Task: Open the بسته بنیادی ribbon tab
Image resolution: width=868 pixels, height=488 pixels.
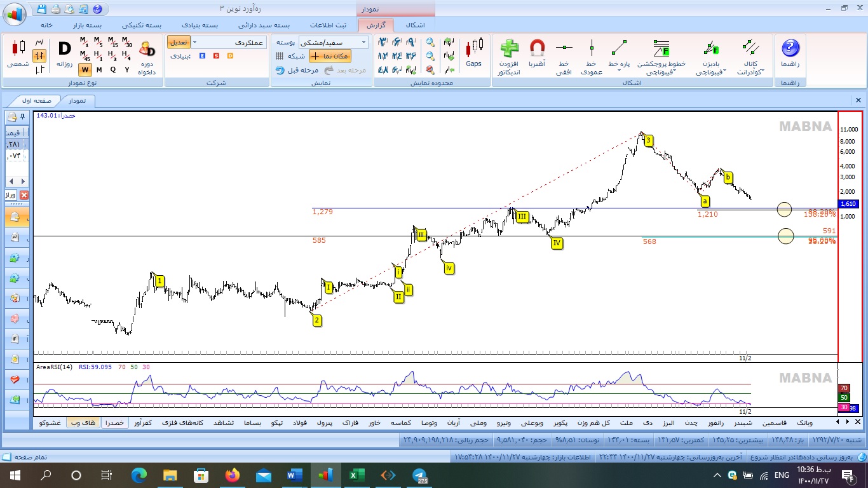Action: pyautogui.click(x=200, y=25)
